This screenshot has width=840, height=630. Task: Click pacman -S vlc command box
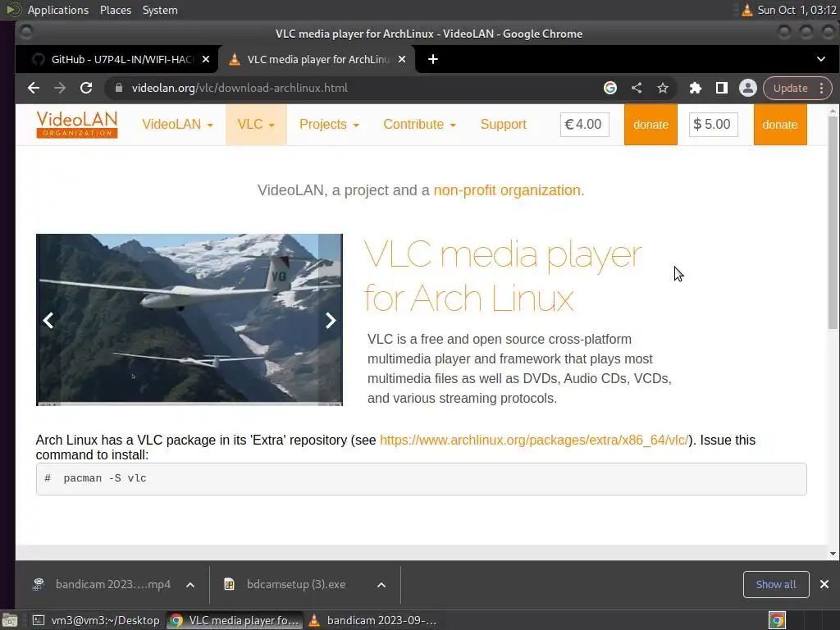421,479
